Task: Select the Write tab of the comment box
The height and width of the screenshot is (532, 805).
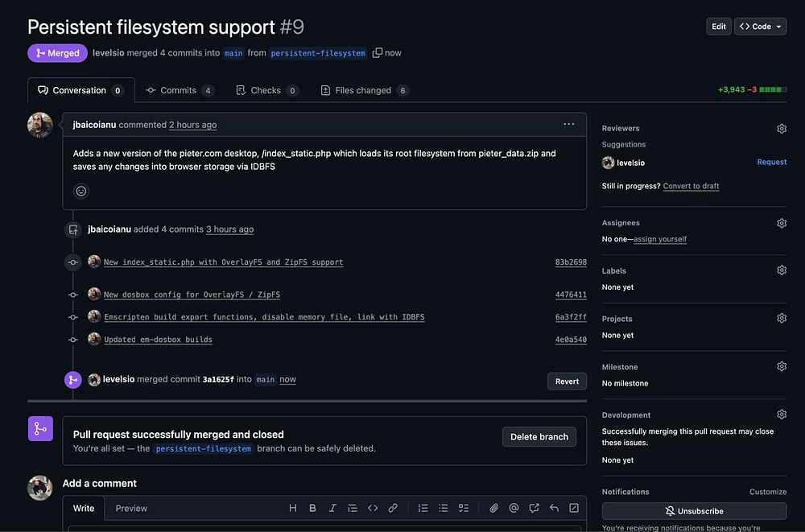Action: [x=84, y=508]
